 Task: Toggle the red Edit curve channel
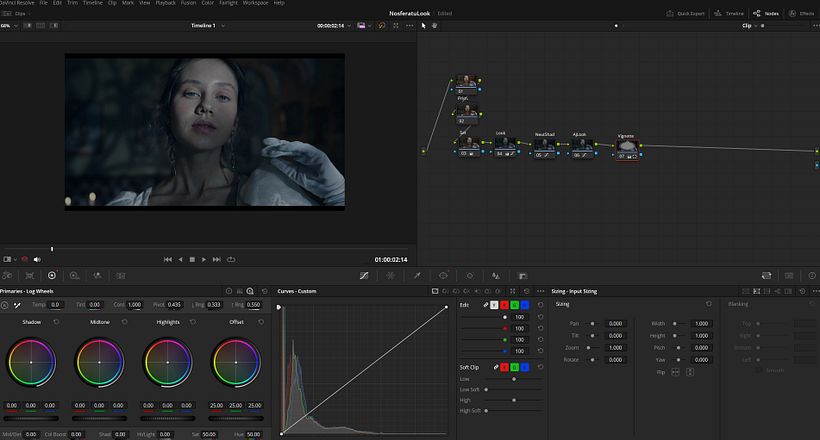pos(504,304)
